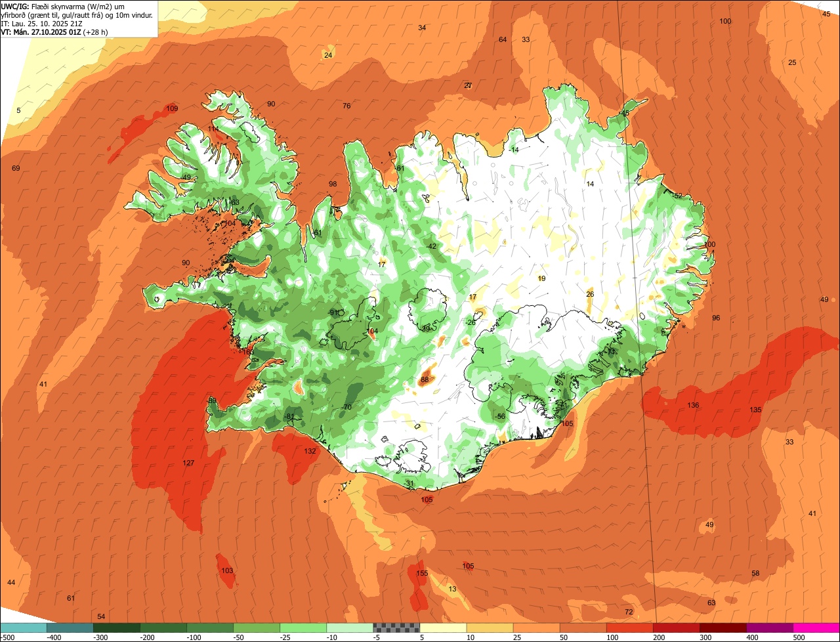Viewport: 840px width, 642px height.
Task: Click the map value '72' near the bottom edge
Action: tap(629, 612)
